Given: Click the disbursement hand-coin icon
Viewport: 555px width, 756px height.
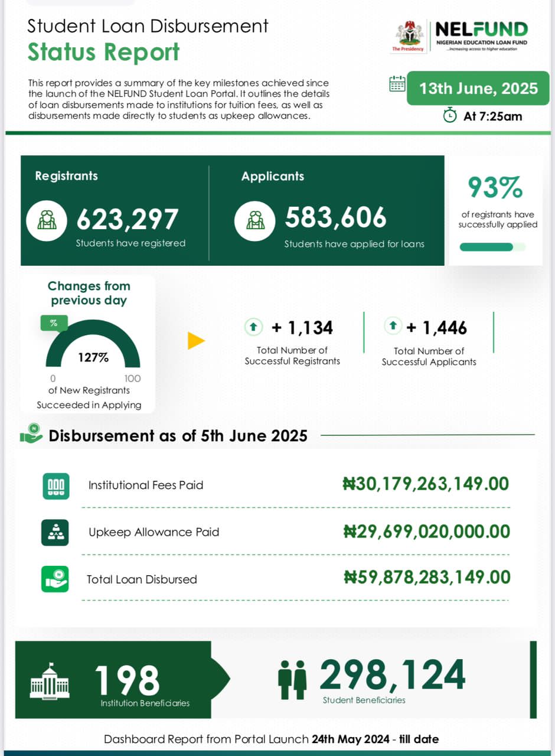Looking at the screenshot, I should point(32,435).
